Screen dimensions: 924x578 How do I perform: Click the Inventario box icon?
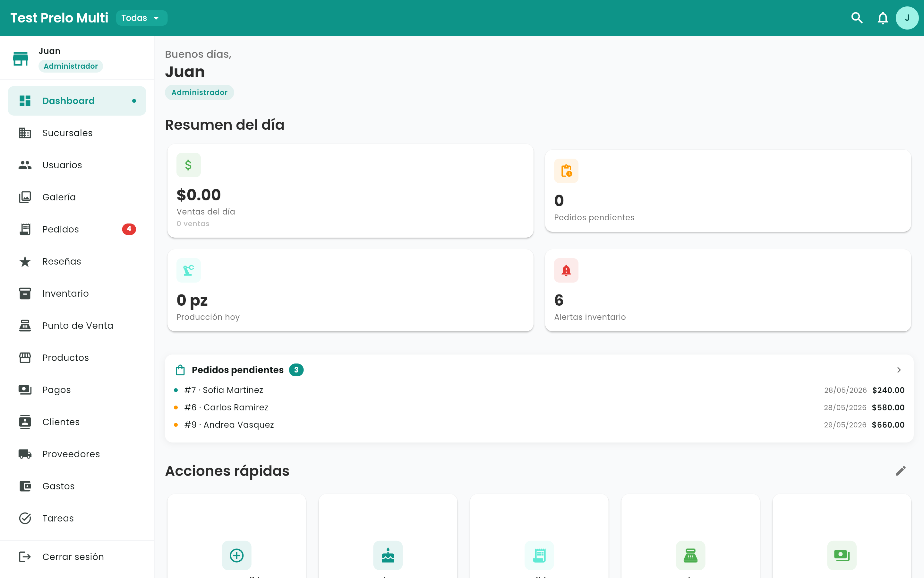(25, 293)
